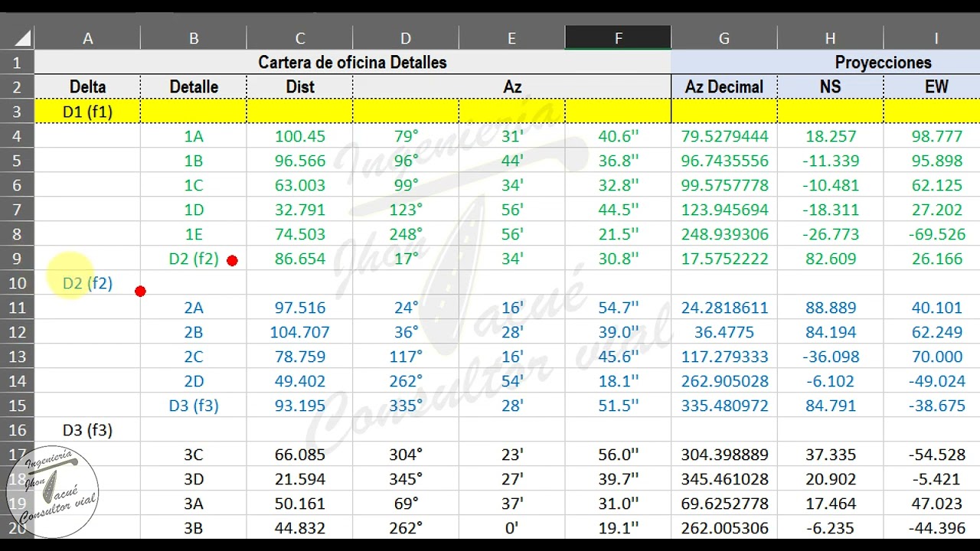Select seconds value '18.1''' in row 2D

click(618, 380)
